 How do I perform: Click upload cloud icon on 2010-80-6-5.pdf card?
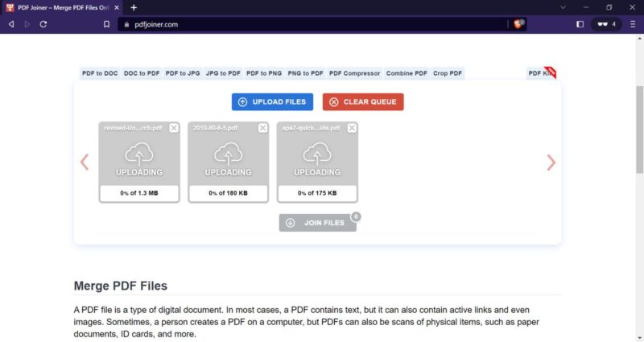pos(229,154)
